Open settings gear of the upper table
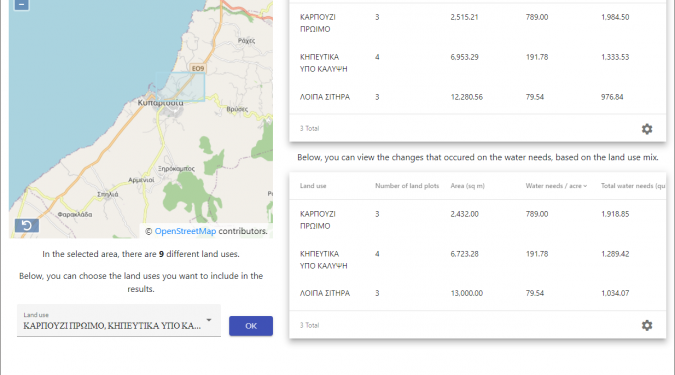This screenshot has width=675, height=375. coord(647,129)
